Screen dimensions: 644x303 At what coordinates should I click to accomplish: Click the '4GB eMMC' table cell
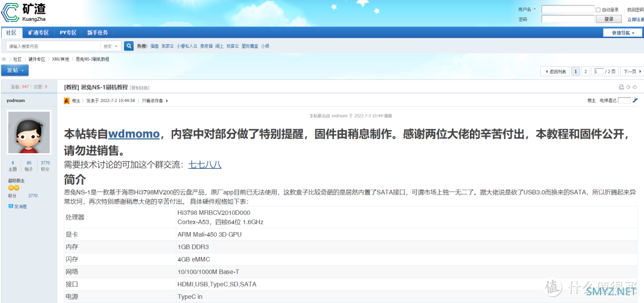coord(194,259)
